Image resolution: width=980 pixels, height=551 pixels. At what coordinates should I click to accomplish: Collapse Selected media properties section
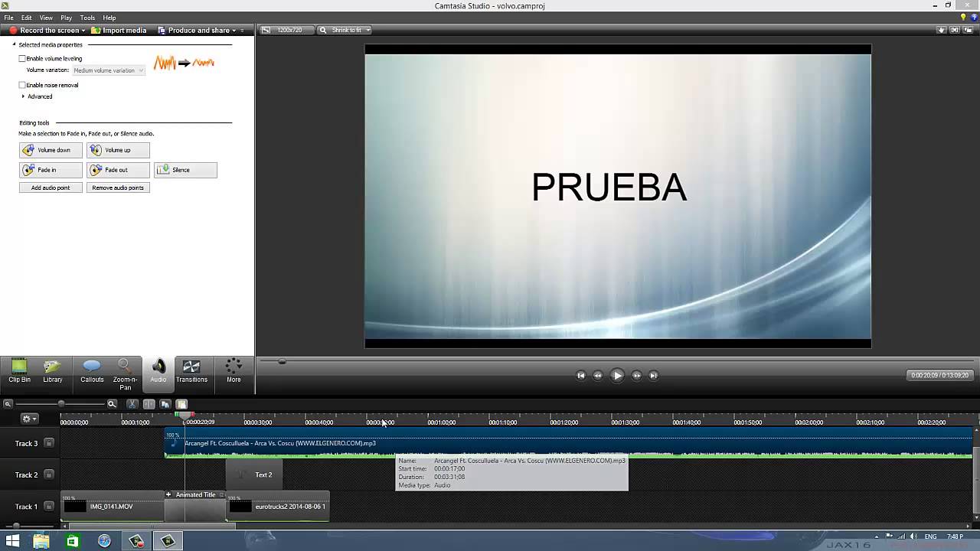pos(14,44)
